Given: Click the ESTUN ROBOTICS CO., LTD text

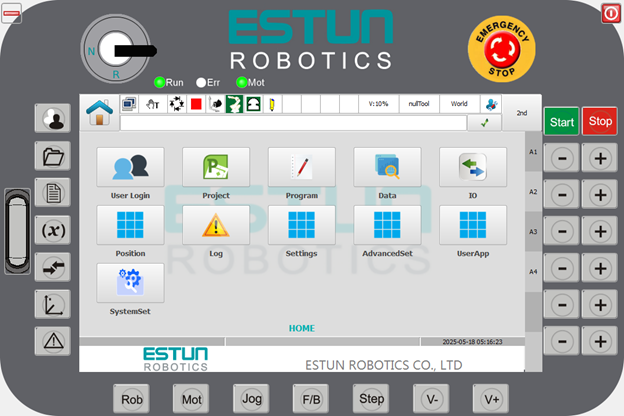Looking at the screenshot, I should click(384, 365).
